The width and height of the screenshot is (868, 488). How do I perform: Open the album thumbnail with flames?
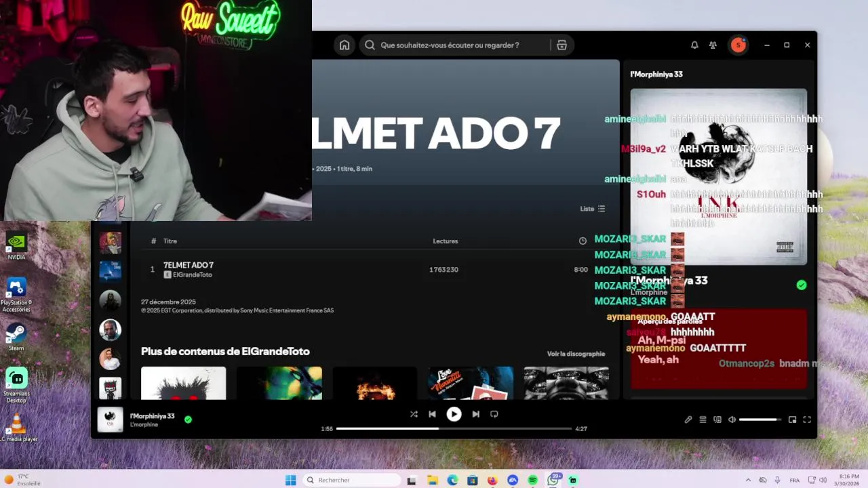coord(375,383)
